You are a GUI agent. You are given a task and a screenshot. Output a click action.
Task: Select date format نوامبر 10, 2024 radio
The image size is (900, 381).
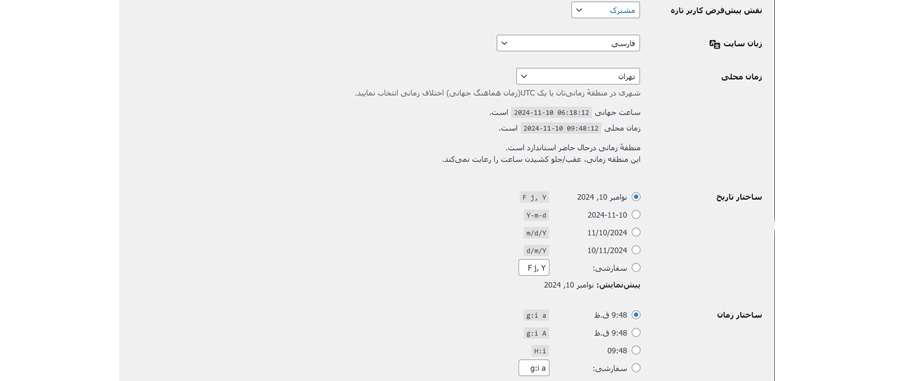(636, 197)
